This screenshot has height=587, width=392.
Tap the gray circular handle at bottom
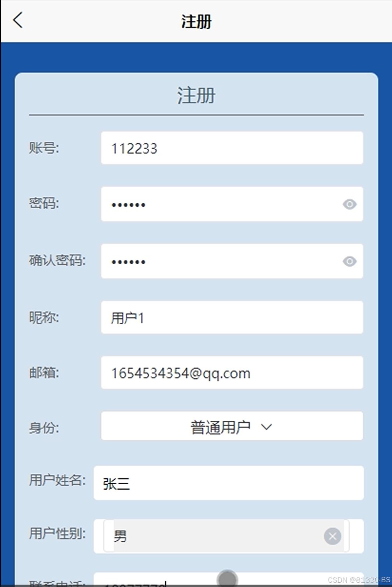pyautogui.click(x=227, y=578)
